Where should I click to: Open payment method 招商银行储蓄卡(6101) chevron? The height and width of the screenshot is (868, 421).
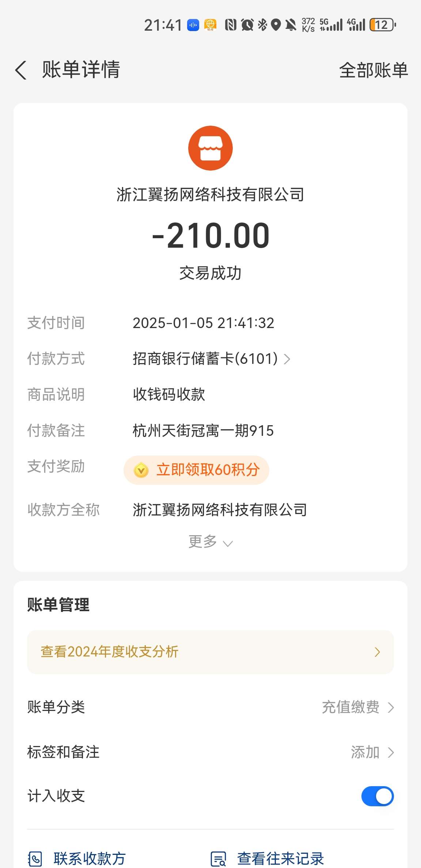(x=287, y=359)
